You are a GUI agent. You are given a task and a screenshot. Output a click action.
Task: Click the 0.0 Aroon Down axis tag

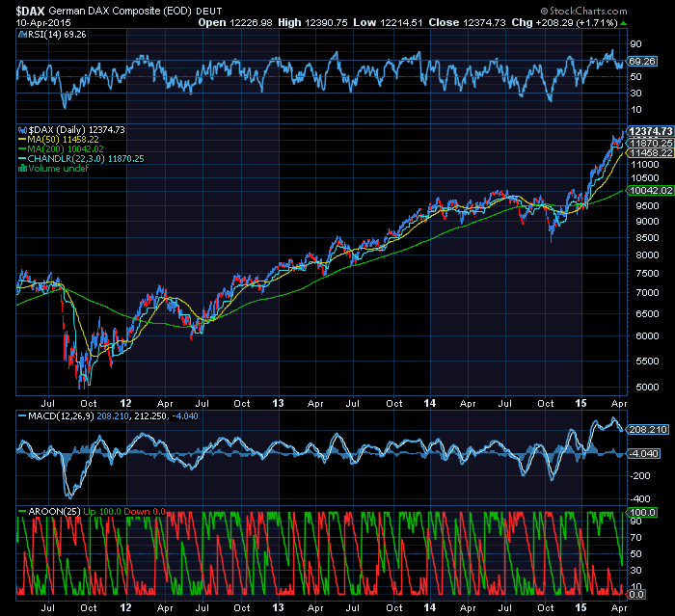(636, 595)
